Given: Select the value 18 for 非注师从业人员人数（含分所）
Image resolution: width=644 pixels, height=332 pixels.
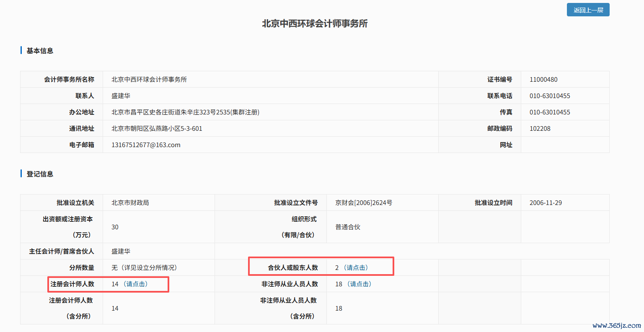Looking at the screenshot, I should point(339,308).
